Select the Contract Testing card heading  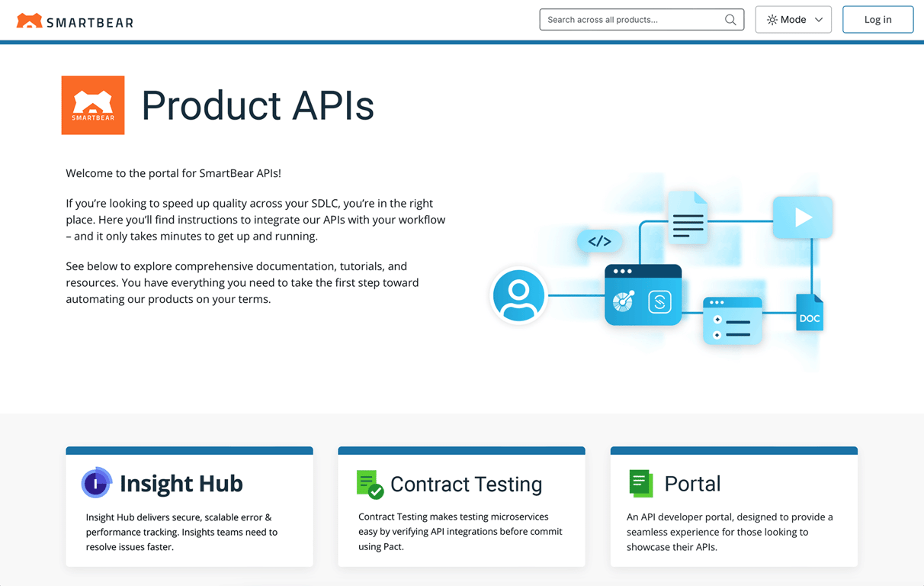coord(466,484)
